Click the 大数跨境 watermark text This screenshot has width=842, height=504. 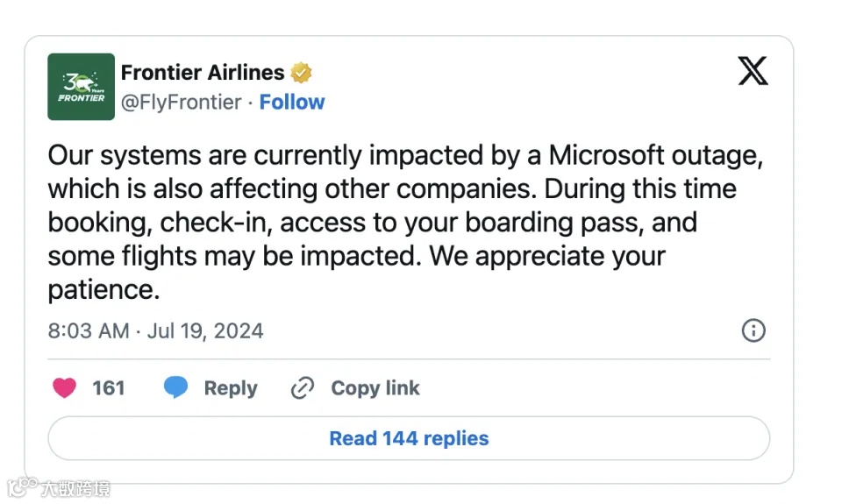77,487
